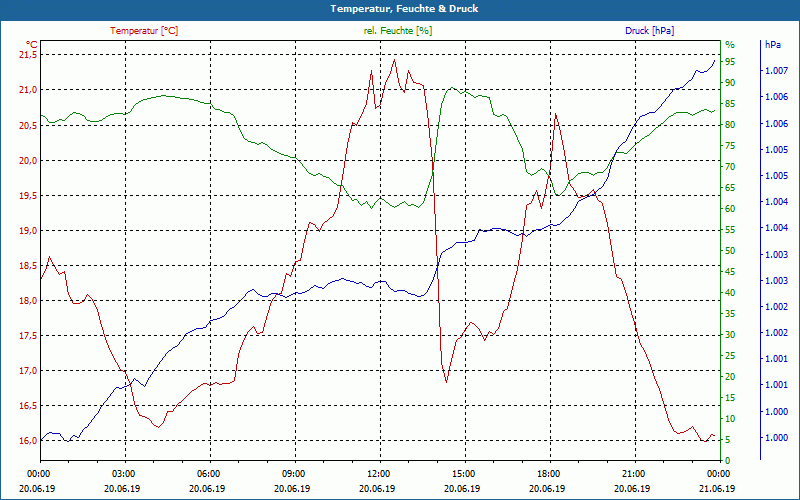Select the green '50' humidity axis value
Screen dimensions: 800x500
click(x=730, y=251)
